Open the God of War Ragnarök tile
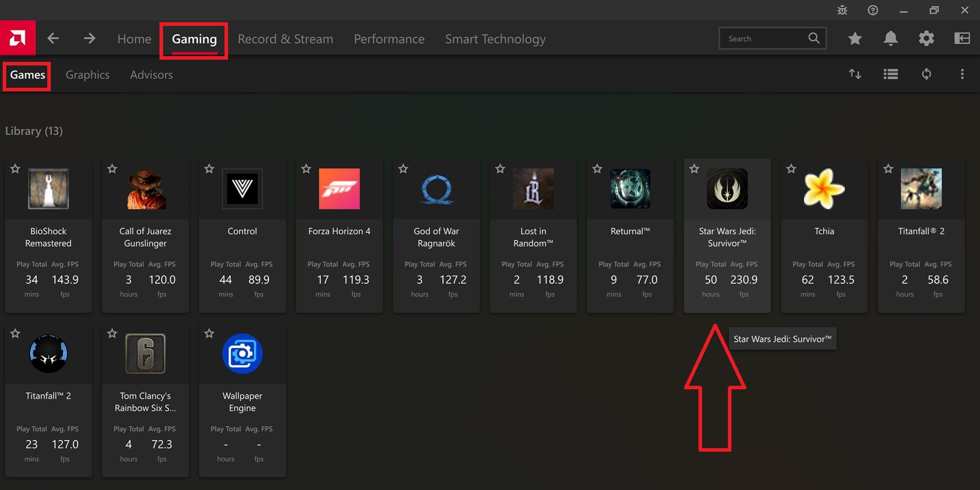980x490 pixels. [x=436, y=235]
